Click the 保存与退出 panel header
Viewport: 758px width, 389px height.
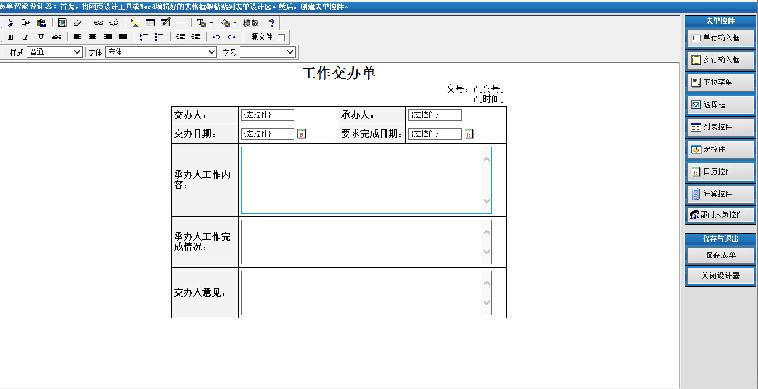[x=720, y=239]
